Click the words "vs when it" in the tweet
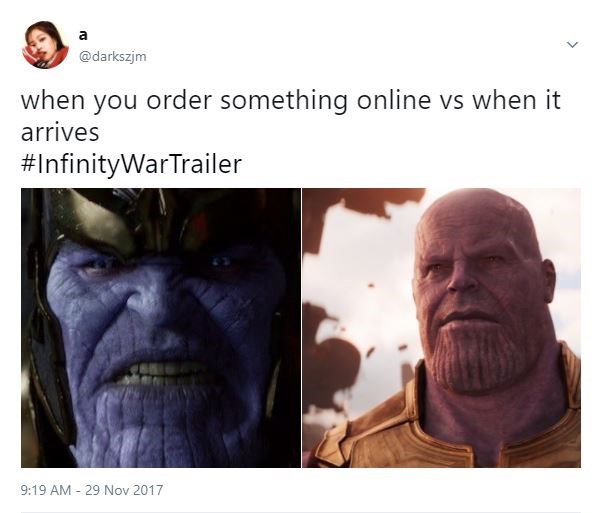The image size is (606, 513). 500,101
